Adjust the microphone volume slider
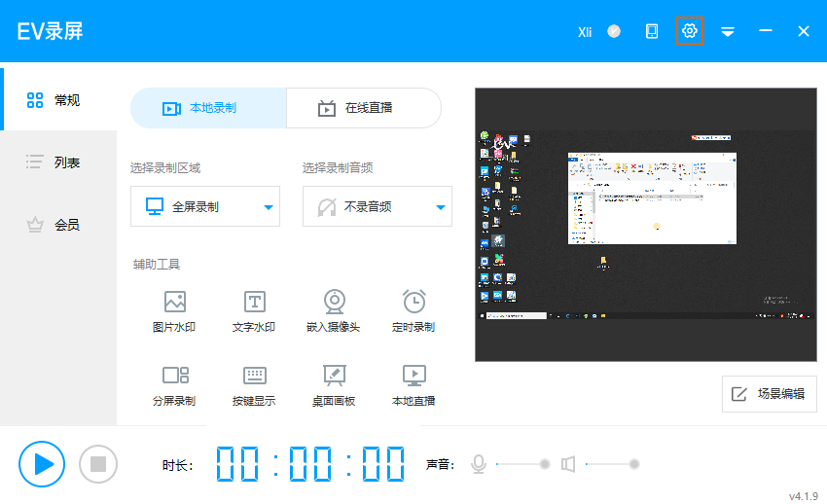 click(x=521, y=464)
